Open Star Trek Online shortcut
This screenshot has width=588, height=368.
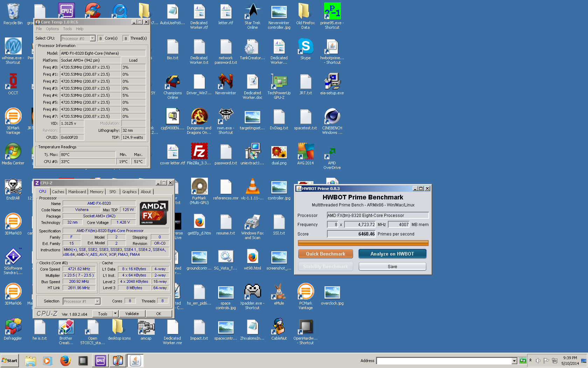252,16
